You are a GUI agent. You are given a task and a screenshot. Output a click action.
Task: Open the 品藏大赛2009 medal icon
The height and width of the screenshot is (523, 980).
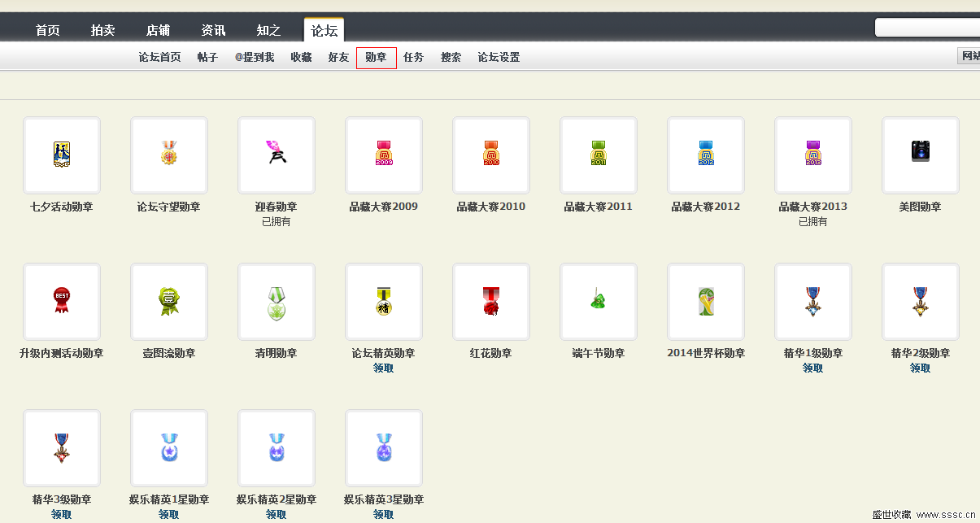click(x=384, y=155)
